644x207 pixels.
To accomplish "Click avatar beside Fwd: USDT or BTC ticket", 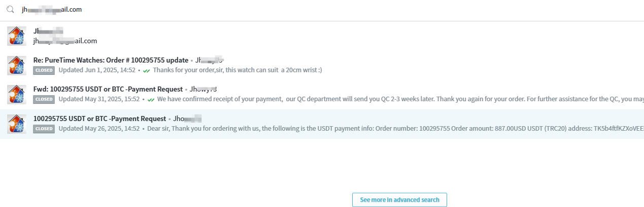I will [x=17, y=95].
